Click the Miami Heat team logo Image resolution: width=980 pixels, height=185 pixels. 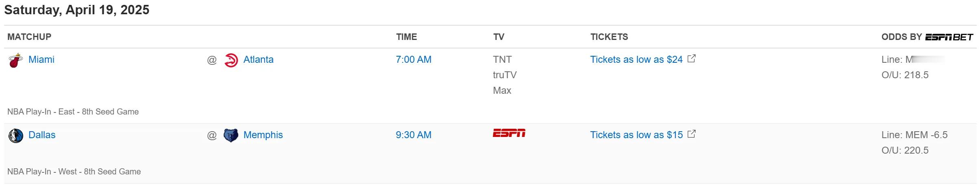pos(16,60)
